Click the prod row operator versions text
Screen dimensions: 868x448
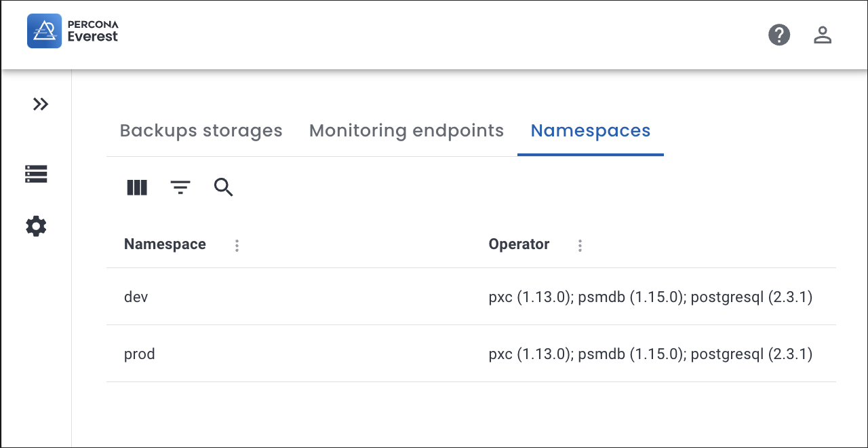pyautogui.click(x=650, y=354)
